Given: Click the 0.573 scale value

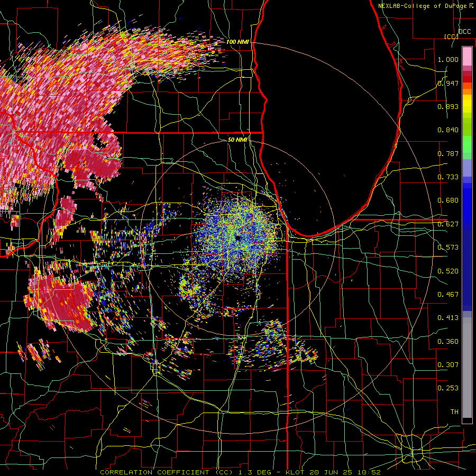Looking at the screenshot, I should 448,248.
